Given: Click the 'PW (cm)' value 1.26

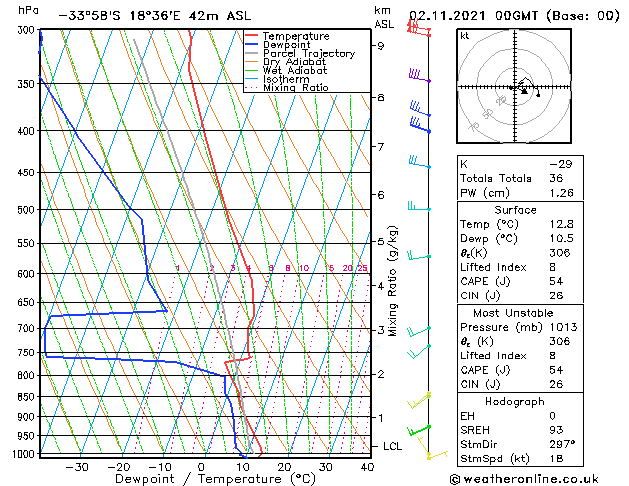Looking at the screenshot, I should (561, 193).
